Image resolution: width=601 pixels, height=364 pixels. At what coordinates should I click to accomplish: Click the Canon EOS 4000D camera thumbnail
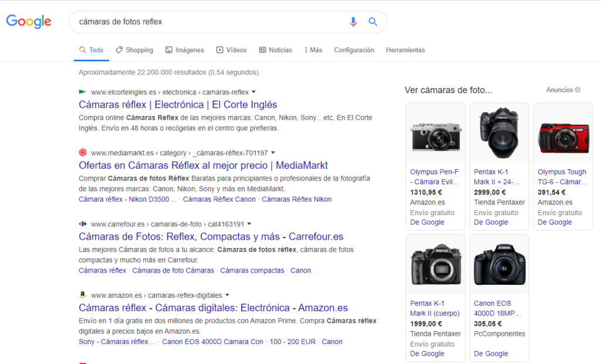(499, 265)
